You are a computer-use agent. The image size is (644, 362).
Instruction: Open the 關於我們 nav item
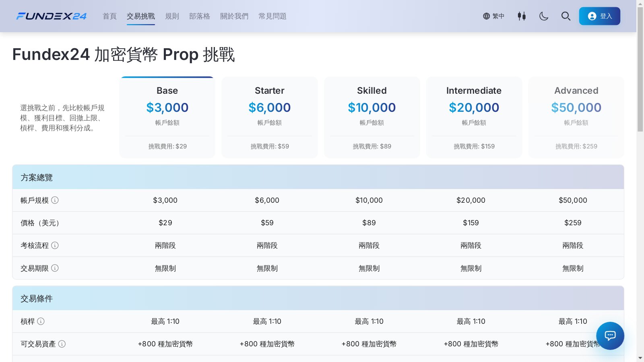[234, 16]
